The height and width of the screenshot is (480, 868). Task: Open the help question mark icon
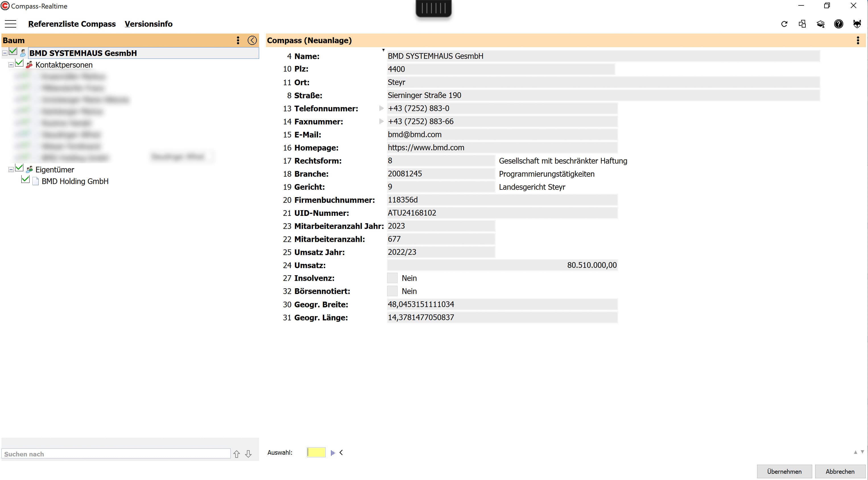[838, 24]
